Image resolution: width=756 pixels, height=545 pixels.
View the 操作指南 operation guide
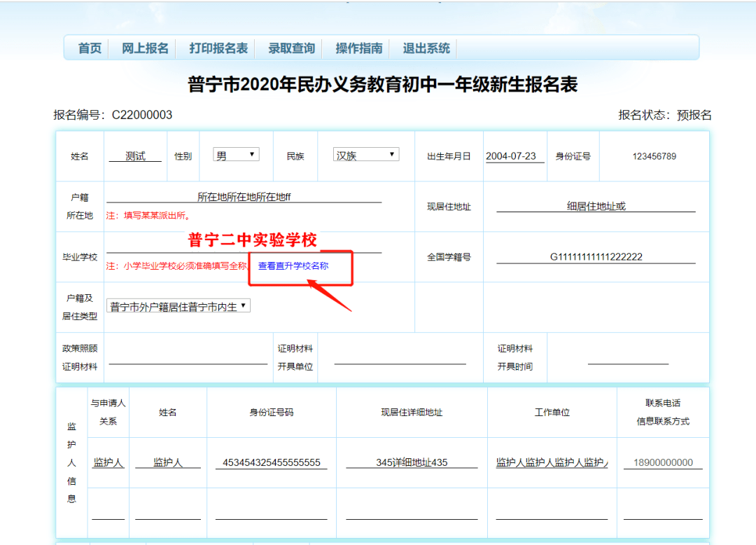359,48
